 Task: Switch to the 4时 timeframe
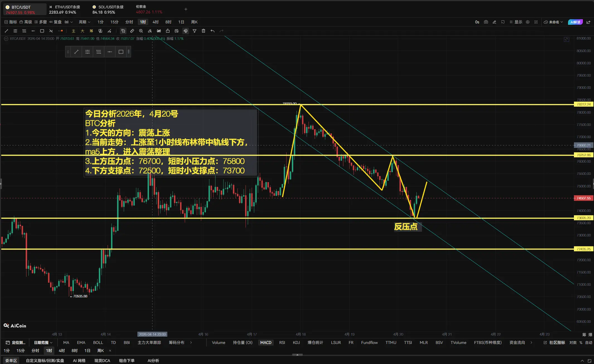pos(156,22)
